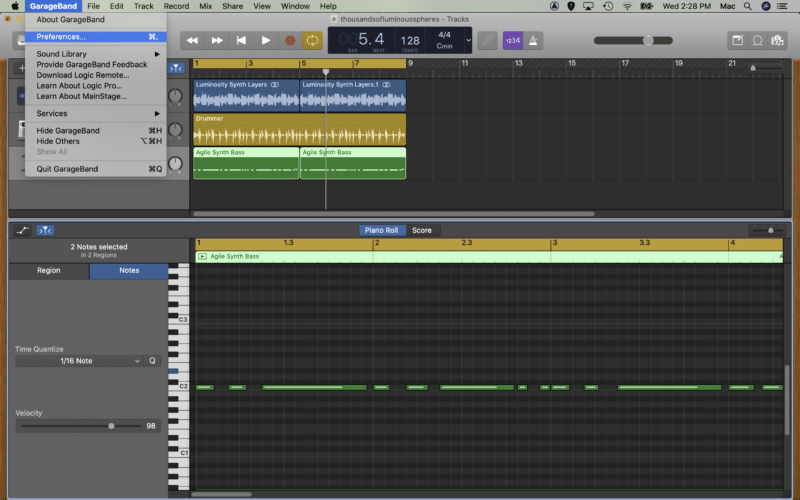Viewport: 800px width, 500px height.
Task: Choose Hide GarageBand menu item
Action: pyautogui.click(x=96, y=131)
